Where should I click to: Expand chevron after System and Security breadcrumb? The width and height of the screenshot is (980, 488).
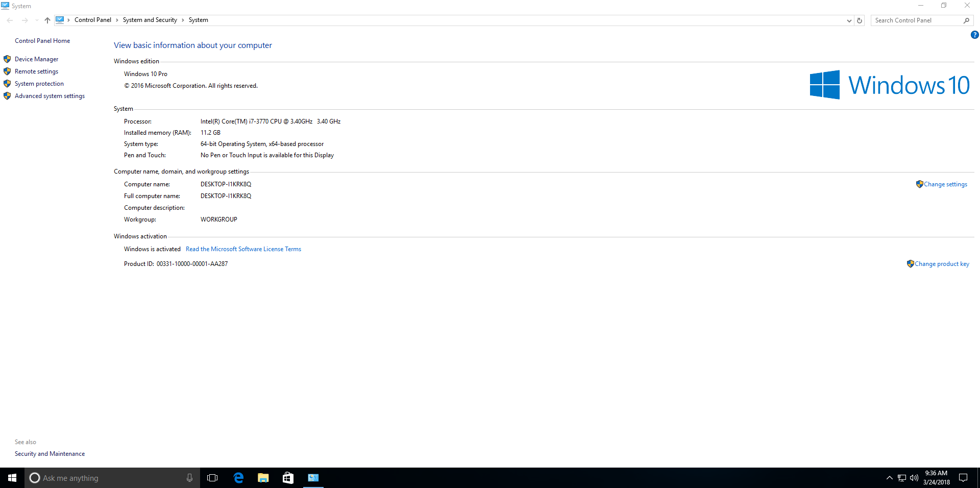pos(183,20)
